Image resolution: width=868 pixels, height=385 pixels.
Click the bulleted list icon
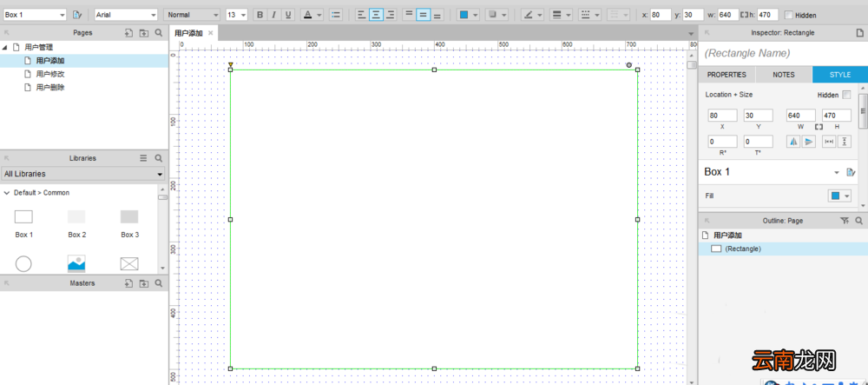tap(335, 15)
